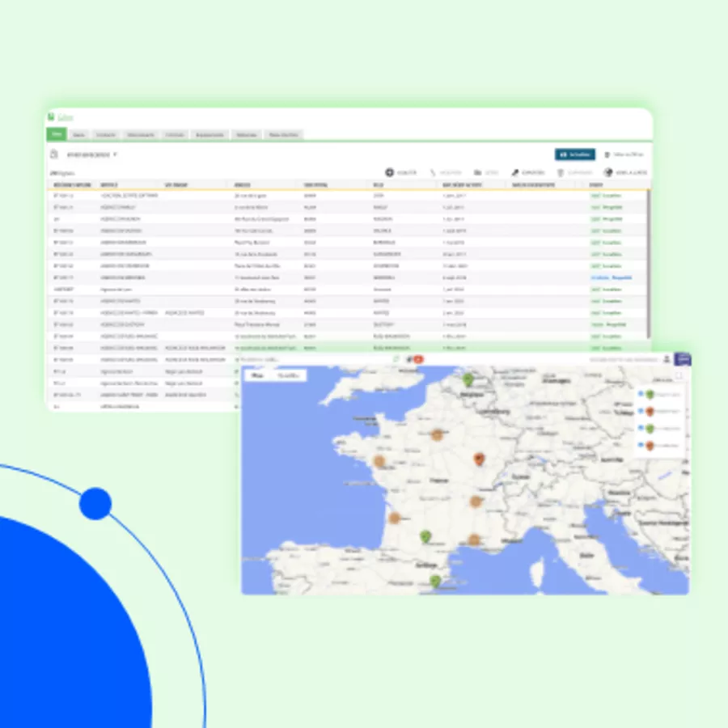Select the red-orange marker in central France
728x728 pixels.
click(x=478, y=459)
